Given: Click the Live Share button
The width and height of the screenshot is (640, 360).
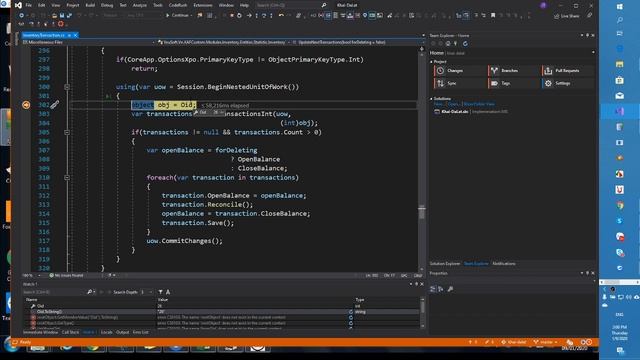Looking at the screenshot, I should [x=567, y=16].
